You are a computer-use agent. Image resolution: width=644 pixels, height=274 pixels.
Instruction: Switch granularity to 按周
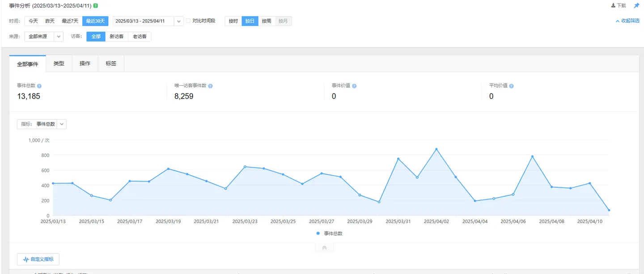(267, 21)
